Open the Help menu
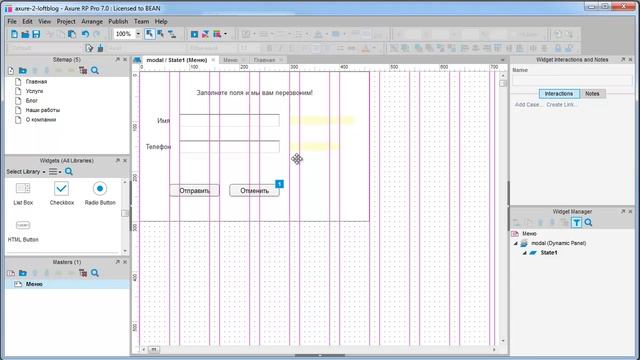Screen dimensions: 640x360 point(161,21)
